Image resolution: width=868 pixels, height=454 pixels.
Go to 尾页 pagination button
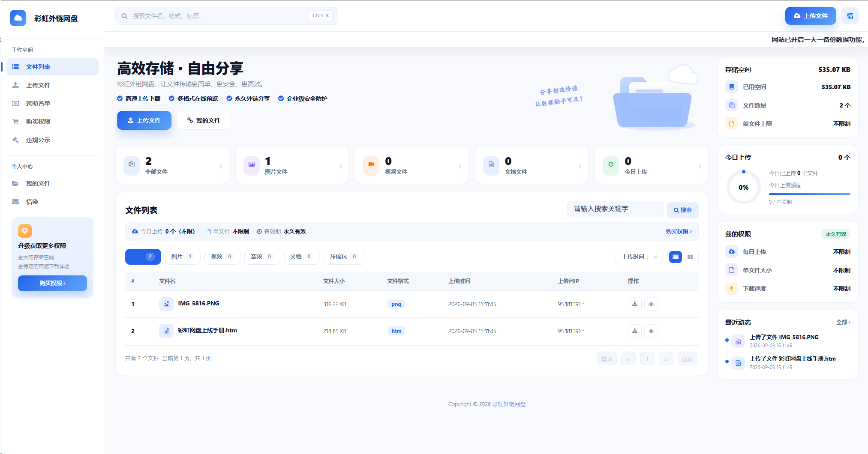(x=688, y=359)
